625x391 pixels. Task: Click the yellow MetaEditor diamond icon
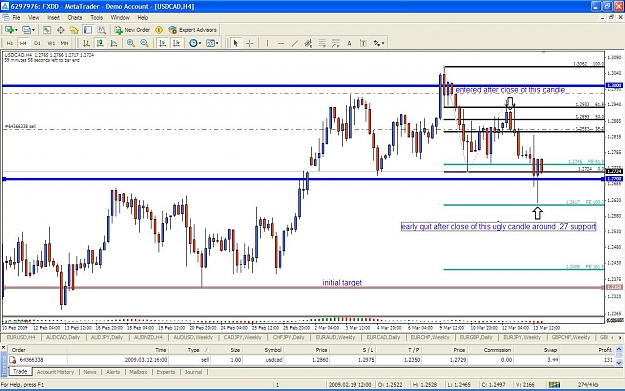point(159,30)
